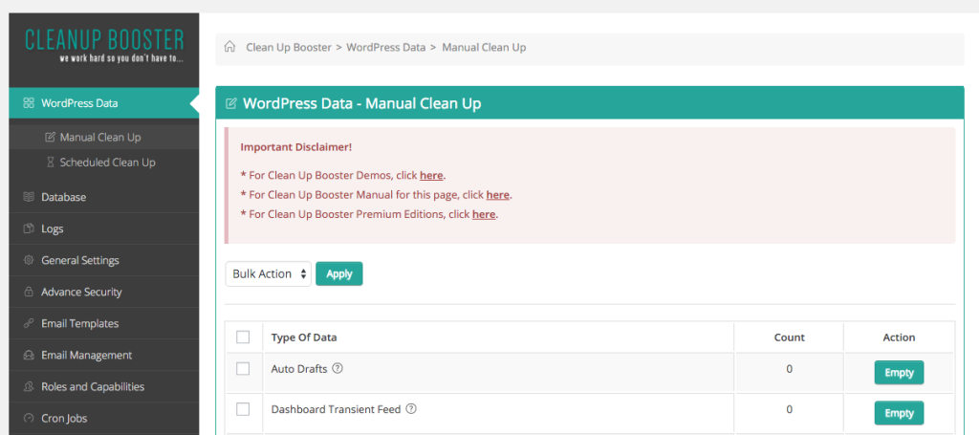This screenshot has height=435, width=980.
Task: Click the CleanUp Booster logo
Action: click(104, 46)
